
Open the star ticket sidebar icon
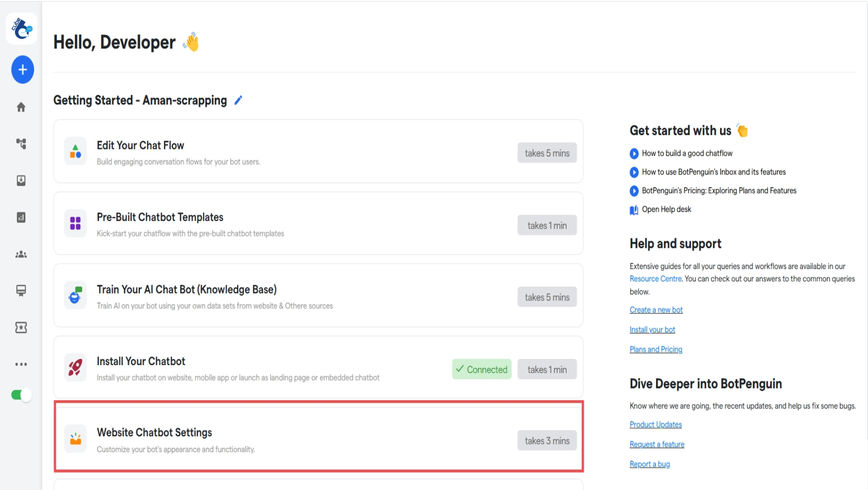click(x=21, y=328)
